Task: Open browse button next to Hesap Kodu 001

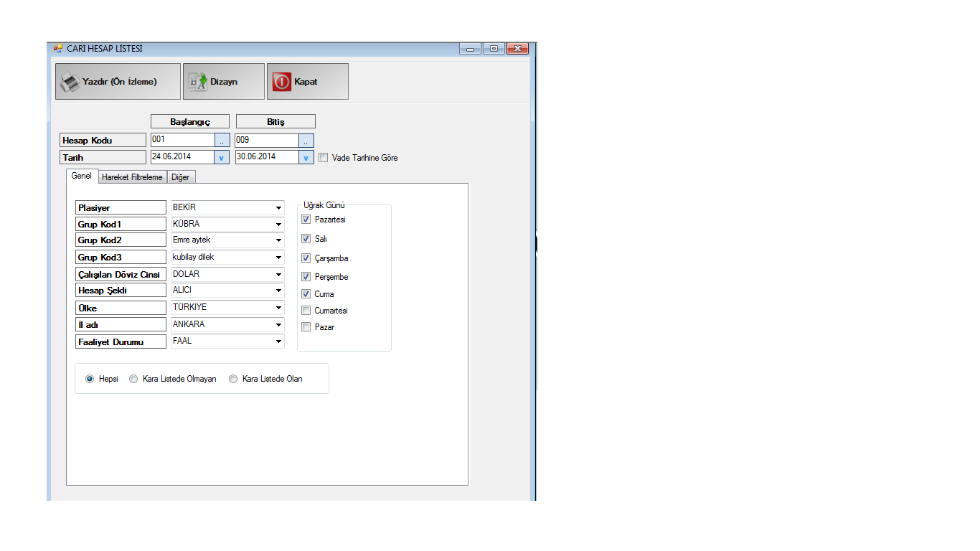Action: pos(222,141)
